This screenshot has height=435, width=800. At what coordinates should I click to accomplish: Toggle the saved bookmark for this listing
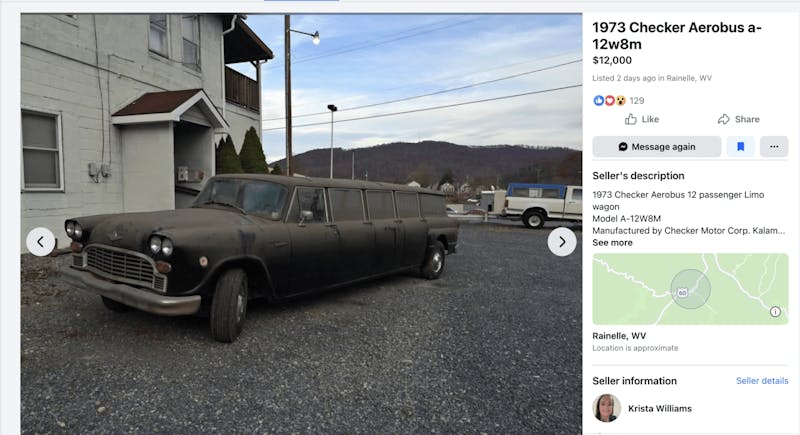coord(740,147)
